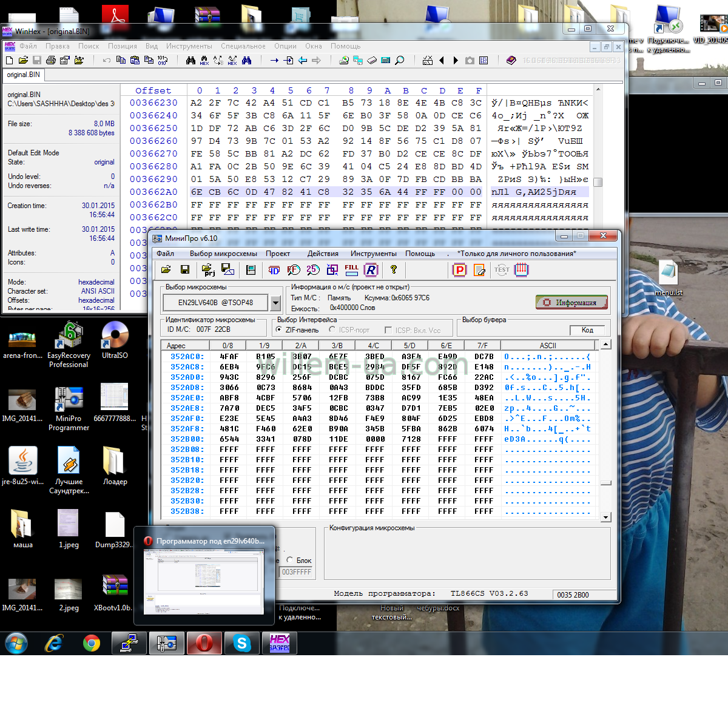Screen dimensions: 728x728
Task: Click the WinHex Open file folder icon
Action: [23, 60]
